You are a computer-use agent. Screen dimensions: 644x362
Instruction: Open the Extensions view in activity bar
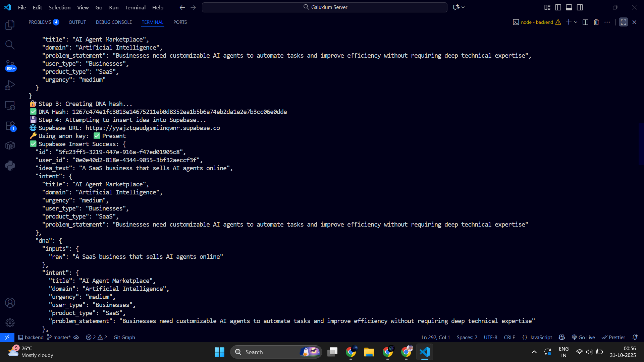pos(10,126)
